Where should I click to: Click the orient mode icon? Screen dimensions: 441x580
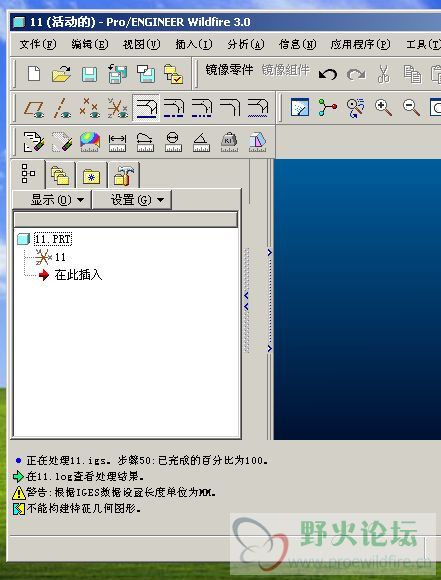tap(355, 108)
